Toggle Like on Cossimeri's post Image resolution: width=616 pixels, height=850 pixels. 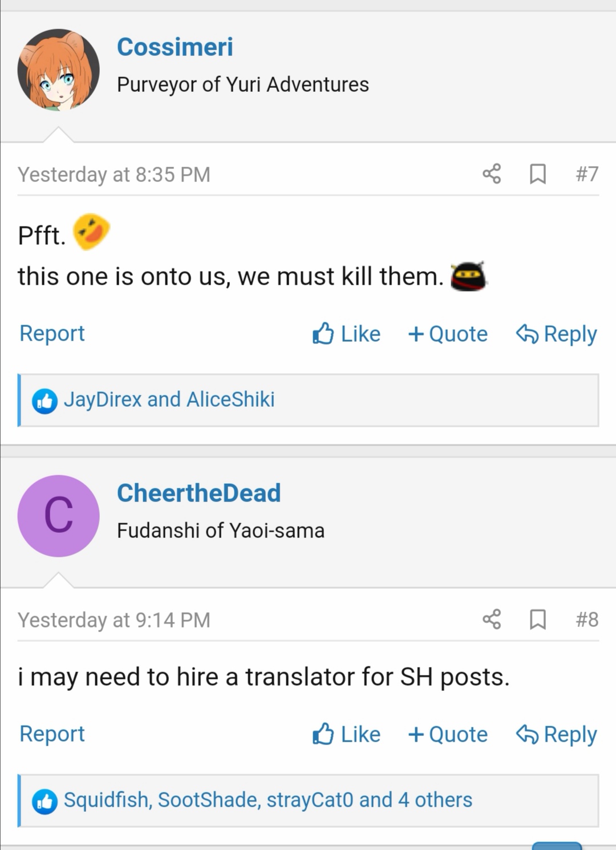(347, 334)
